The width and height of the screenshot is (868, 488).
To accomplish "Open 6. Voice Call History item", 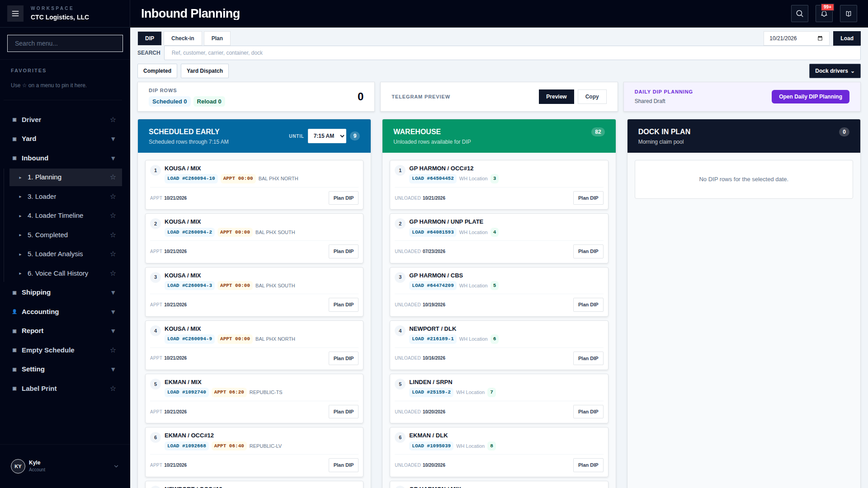I will click(65, 273).
